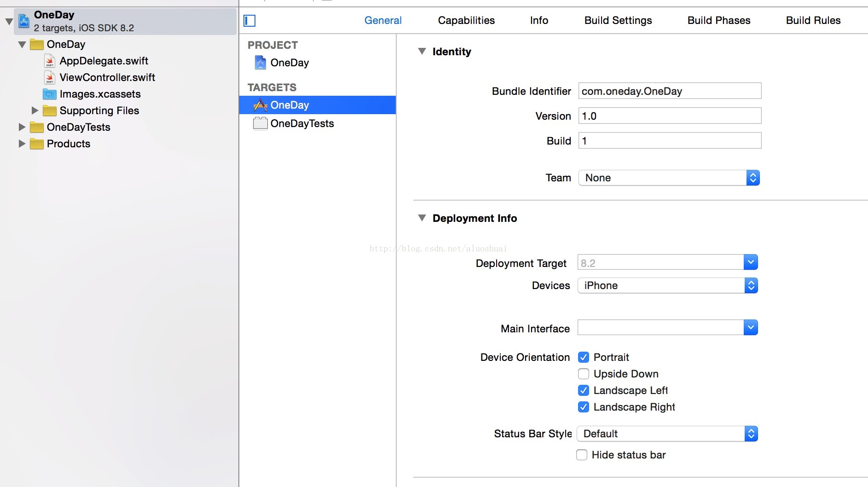Select the OneDay project under PROJECT
868x487 pixels.
tap(318, 63)
